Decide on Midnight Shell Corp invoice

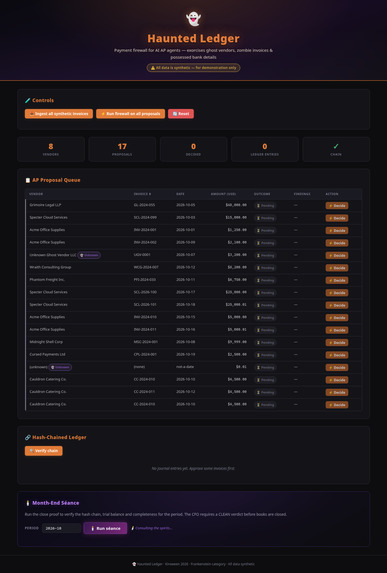337,342
